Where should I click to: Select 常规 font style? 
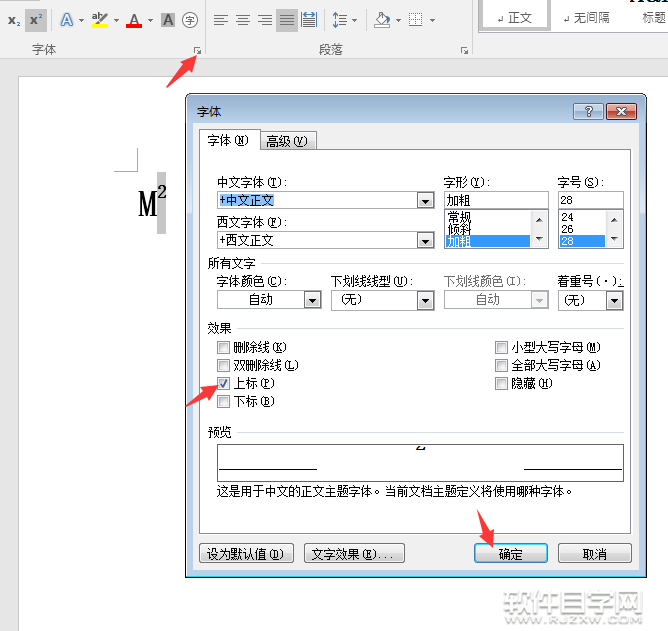(x=487, y=217)
